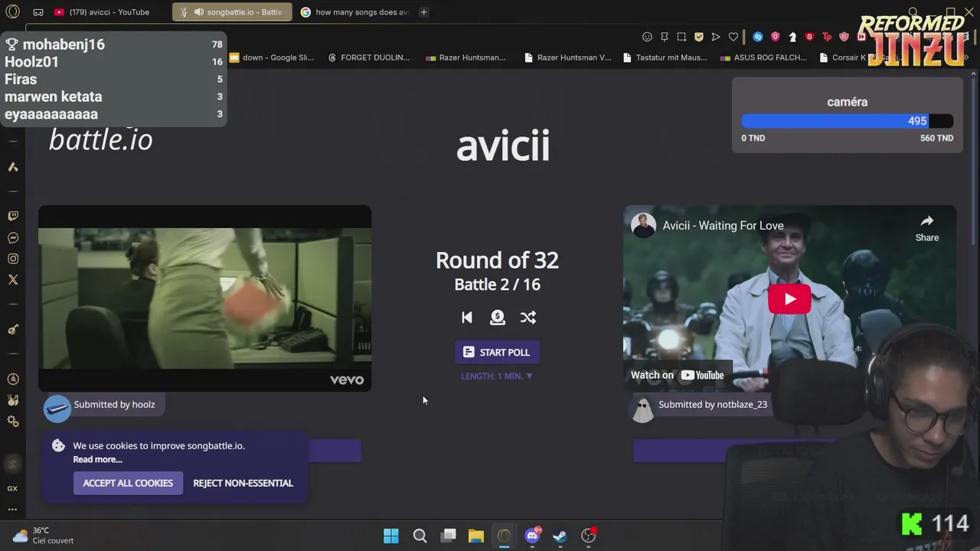Open Discord from the taskbar
This screenshot has width=980, height=551.
(x=532, y=536)
